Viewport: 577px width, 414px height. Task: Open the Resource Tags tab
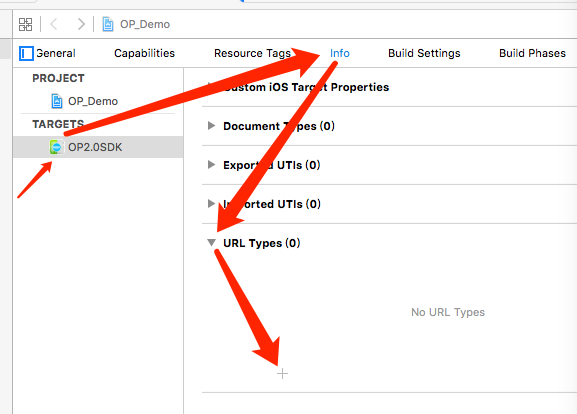pos(252,53)
